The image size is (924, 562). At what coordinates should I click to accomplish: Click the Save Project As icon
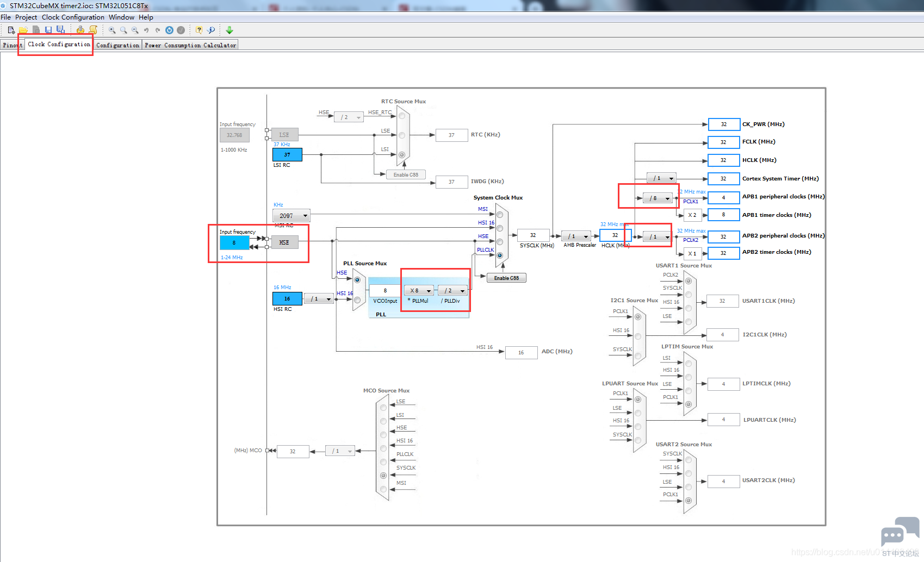(60, 30)
